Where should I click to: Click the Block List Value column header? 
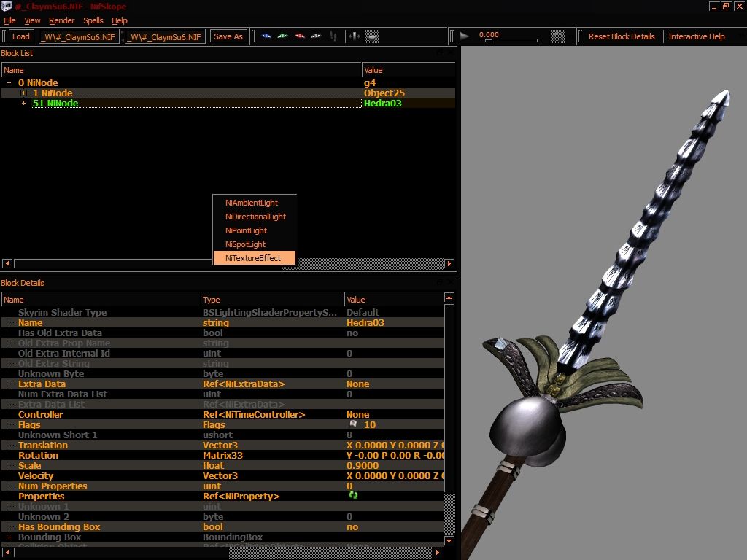[x=409, y=70]
